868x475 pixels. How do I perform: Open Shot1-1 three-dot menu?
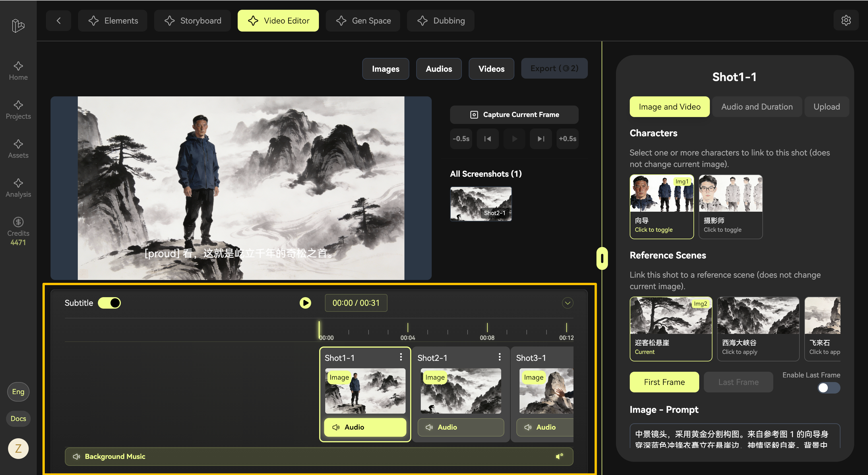(x=401, y=357)
